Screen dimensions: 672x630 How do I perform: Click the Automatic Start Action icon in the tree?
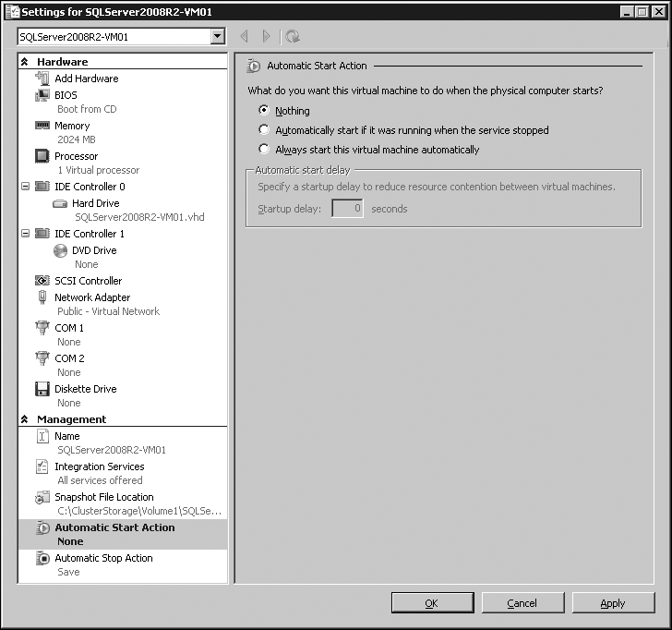42,528
